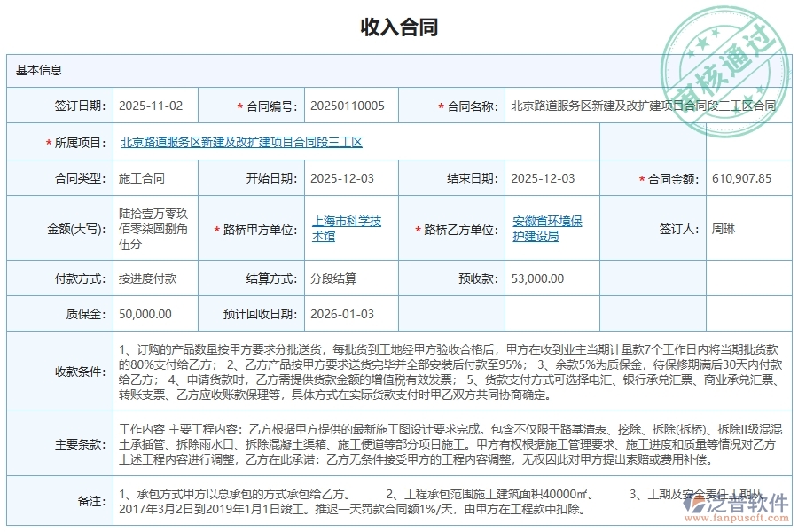Click the green 审核通过 approval stamp
Image resolution: width=798 pixels, height=532 pixels.
pos(723,49)
